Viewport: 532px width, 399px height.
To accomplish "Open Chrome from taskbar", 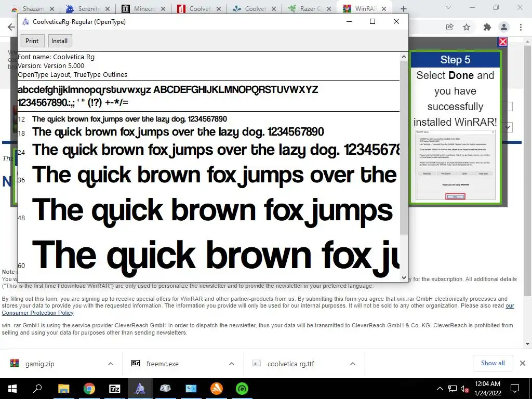I will [89, 389].
